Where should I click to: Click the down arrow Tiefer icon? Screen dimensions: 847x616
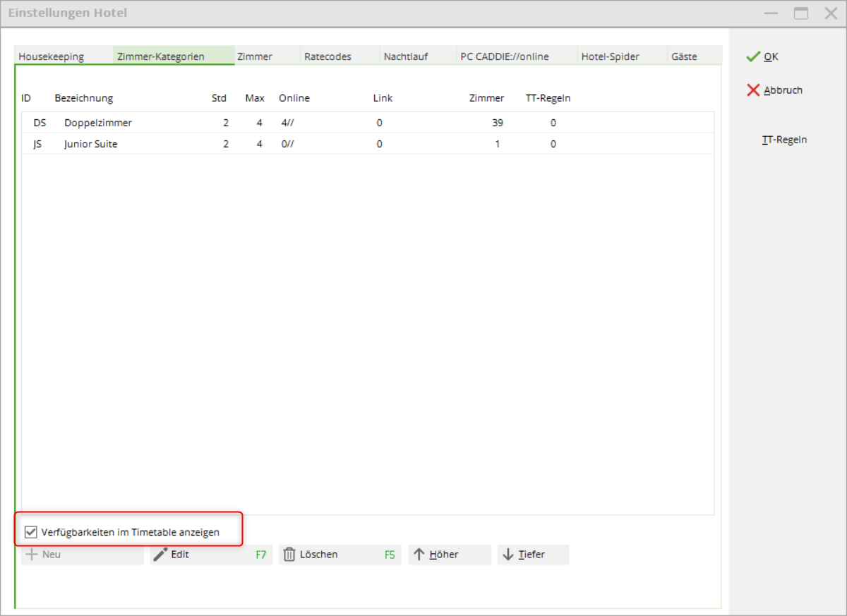point(508,555)
